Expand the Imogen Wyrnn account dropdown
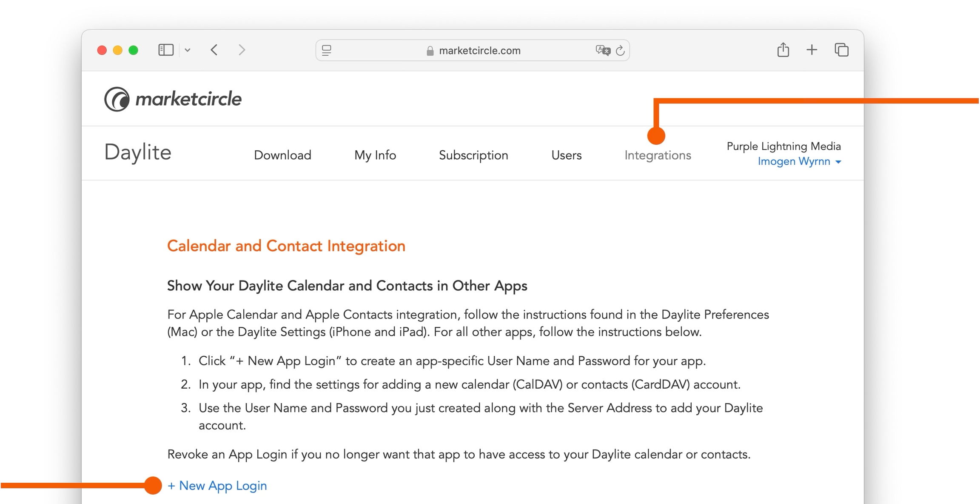Viewport: 980px width, 504px height. tap(799, 161)
